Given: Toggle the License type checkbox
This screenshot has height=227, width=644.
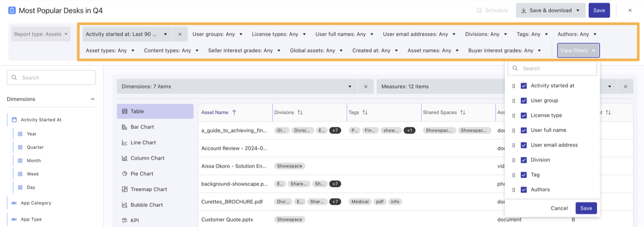Looking at the screenshot, I should 524,115.
